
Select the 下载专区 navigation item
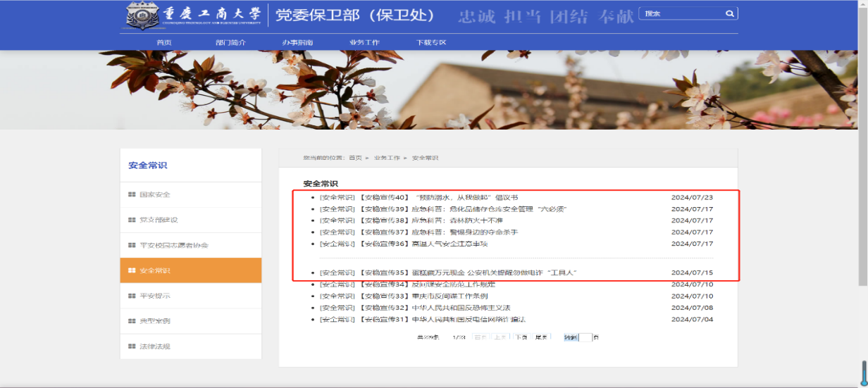(x=431, y=42)
